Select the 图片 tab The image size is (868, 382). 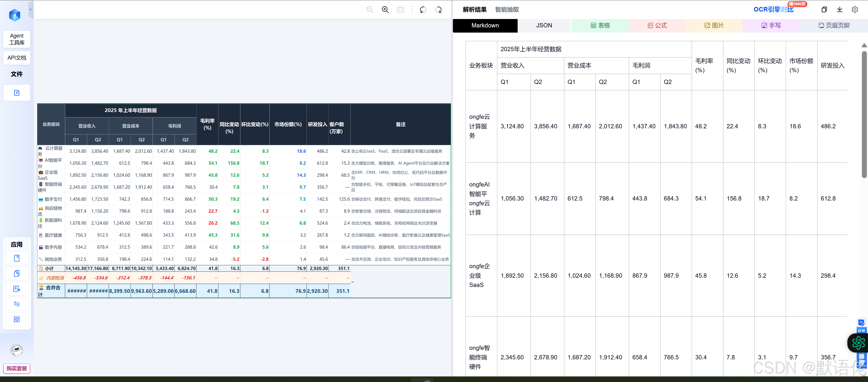click(x=714, y=26)
